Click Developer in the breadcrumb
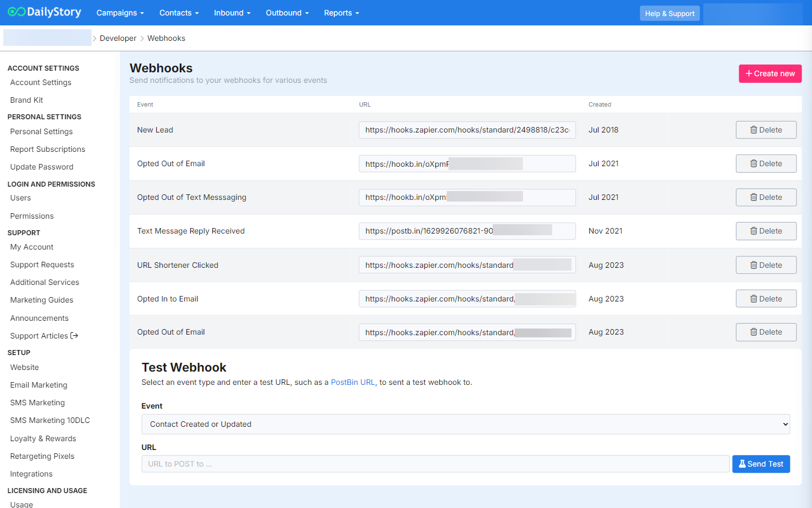 click(118, 38)
